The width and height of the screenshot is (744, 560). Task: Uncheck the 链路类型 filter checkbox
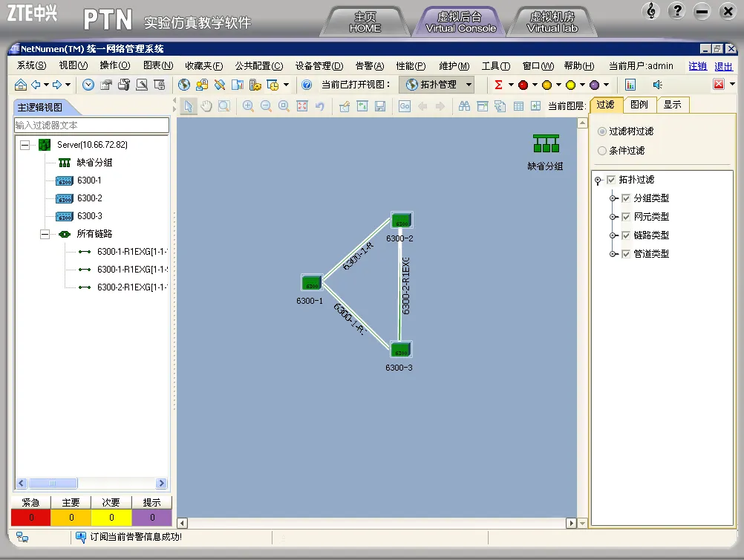tap(626, 235)
